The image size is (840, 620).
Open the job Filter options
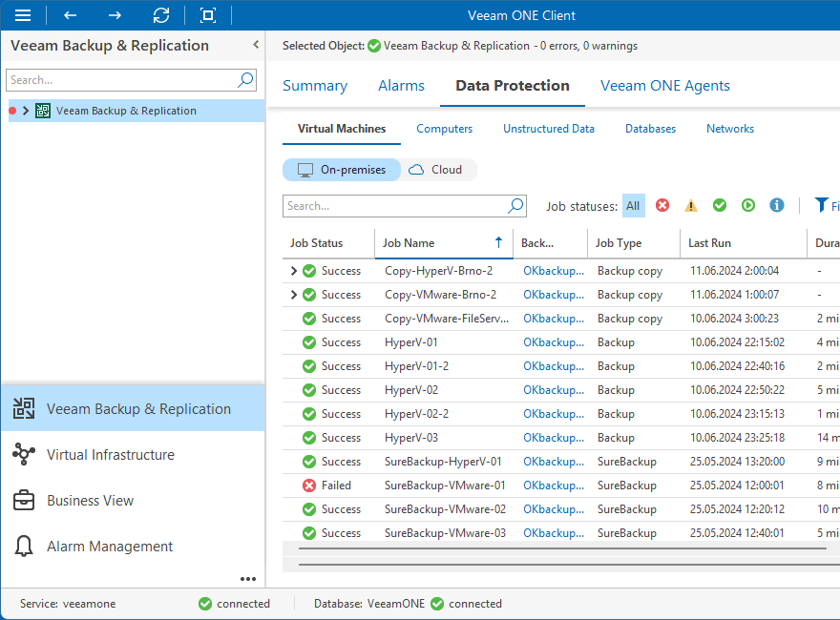(823, 205)
